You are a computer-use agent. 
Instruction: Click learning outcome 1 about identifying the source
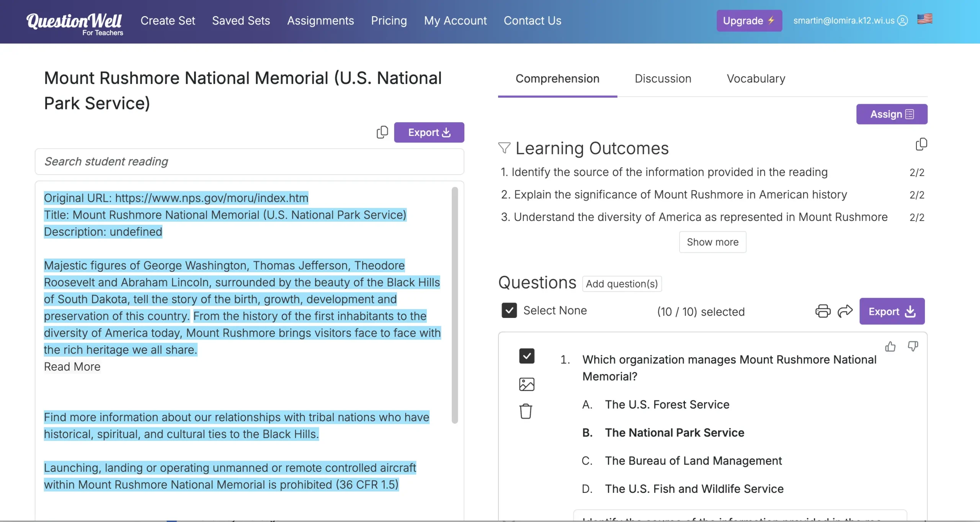pos(664,172)
